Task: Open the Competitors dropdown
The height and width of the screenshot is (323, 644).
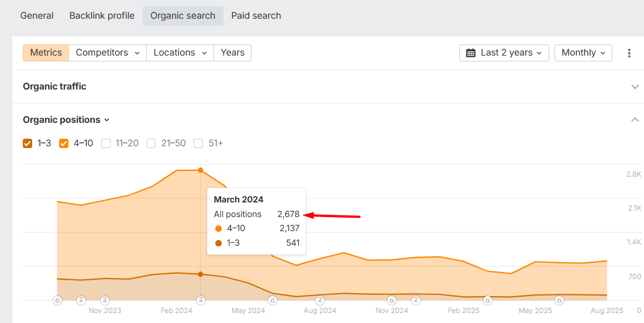Action: coord(108,53)
